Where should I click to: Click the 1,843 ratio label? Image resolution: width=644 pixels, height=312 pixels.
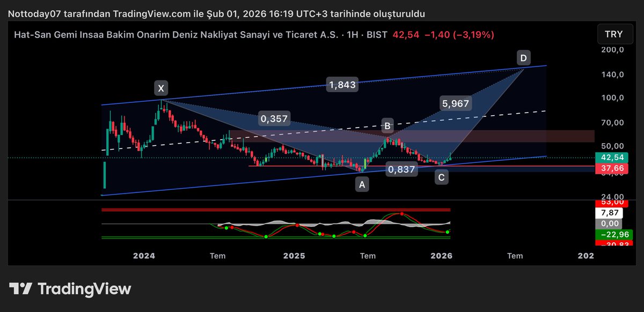[x=342, y=85]
